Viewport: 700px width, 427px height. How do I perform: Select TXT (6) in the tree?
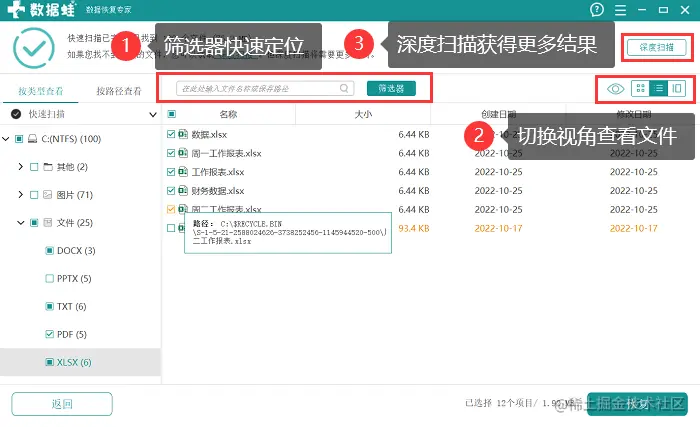click(71, 306)
